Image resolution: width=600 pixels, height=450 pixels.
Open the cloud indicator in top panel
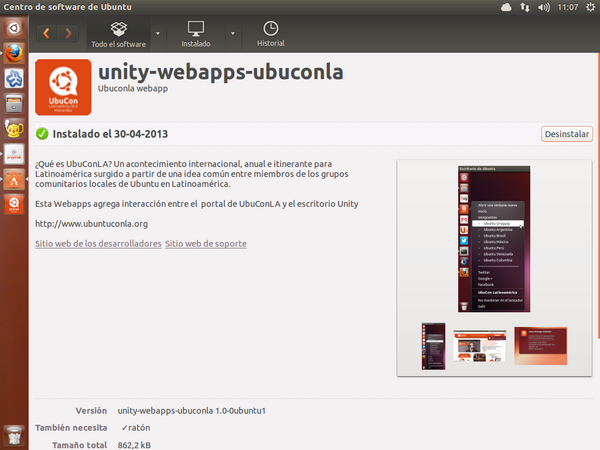pos(506,7)
